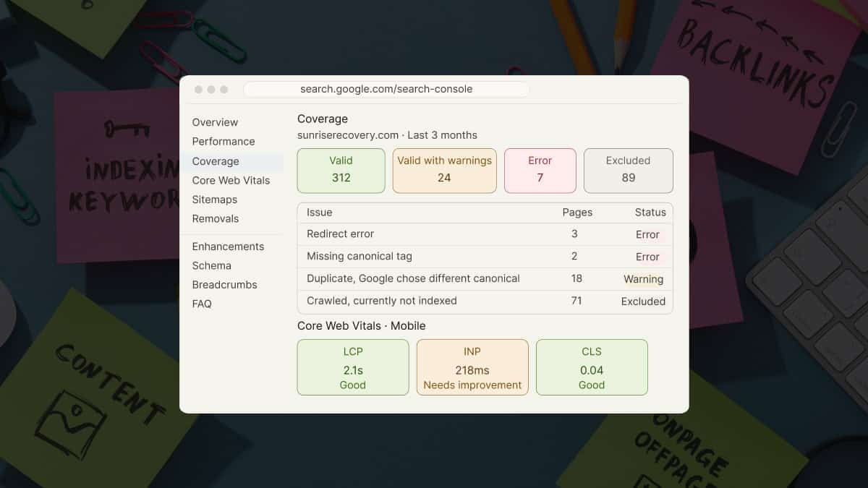868x488 pixels.
Task: Open the CLS 0.04 Good card
Action: tap(592, 367)
